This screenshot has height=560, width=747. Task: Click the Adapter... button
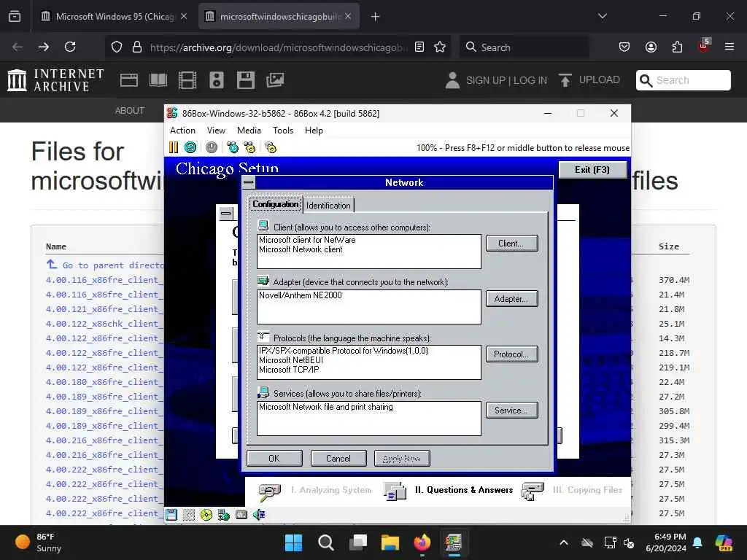511,299
